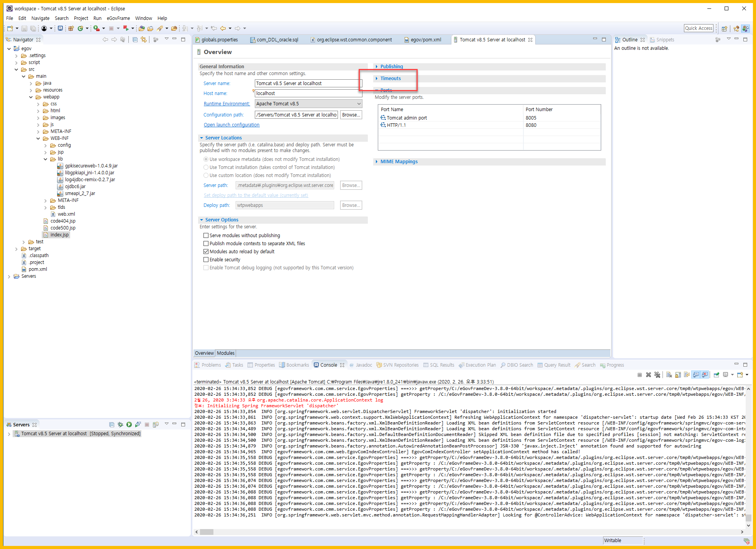
Task: Expand the Timeouts section
Action: pyautogui.click(x=390, y=79)
